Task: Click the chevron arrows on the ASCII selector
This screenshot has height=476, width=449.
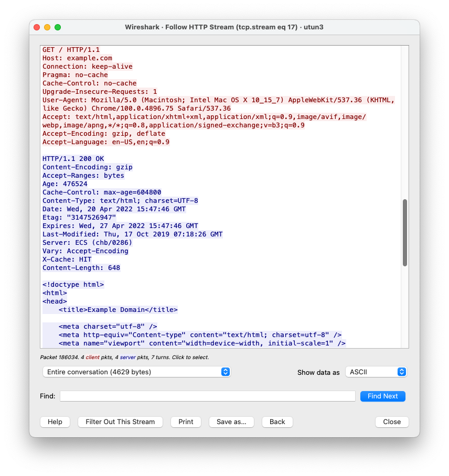Action: point(400,372)
